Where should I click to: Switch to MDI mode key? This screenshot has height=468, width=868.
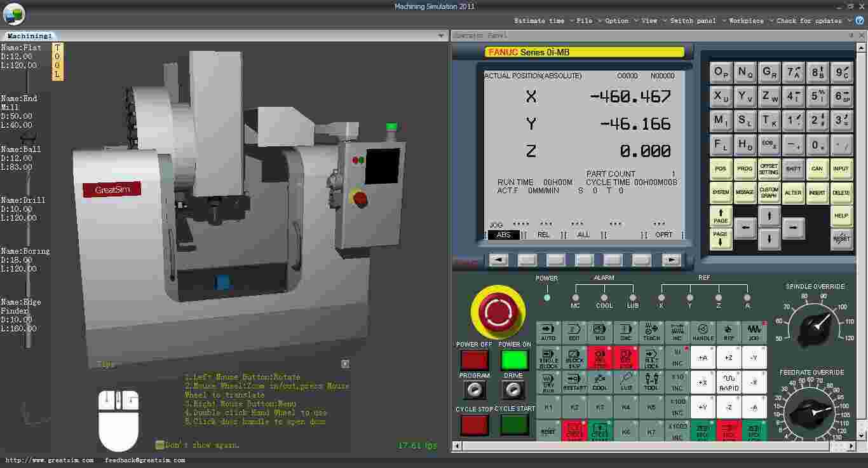point(600,331)
